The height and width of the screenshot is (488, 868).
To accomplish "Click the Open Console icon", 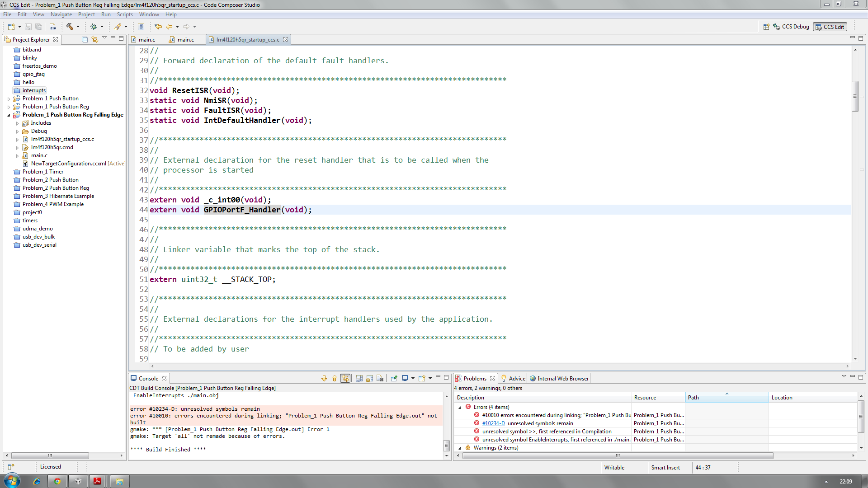I will point(422,378).
